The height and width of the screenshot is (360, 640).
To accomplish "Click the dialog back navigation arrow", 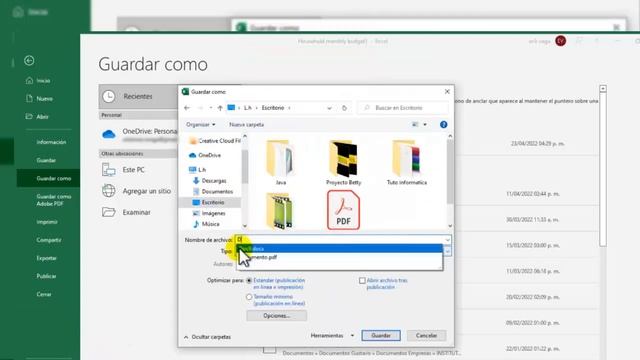I will pyautogui.click(x=187, y=108).
